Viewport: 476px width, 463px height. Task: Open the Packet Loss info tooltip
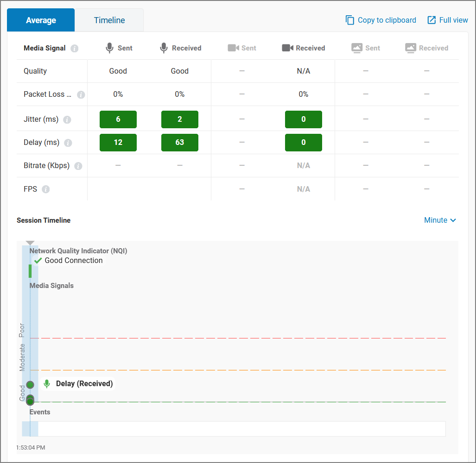81,94
